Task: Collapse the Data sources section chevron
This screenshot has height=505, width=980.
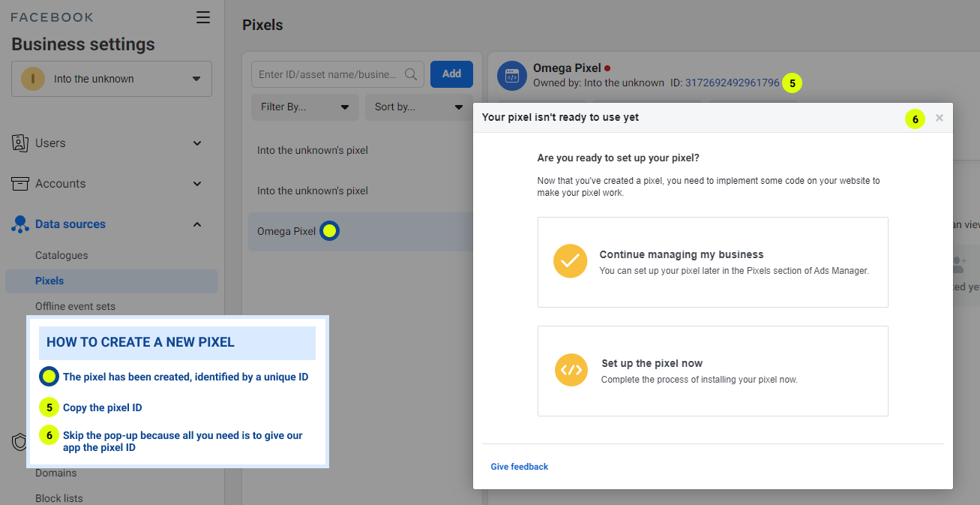Action: coord(197,224)
